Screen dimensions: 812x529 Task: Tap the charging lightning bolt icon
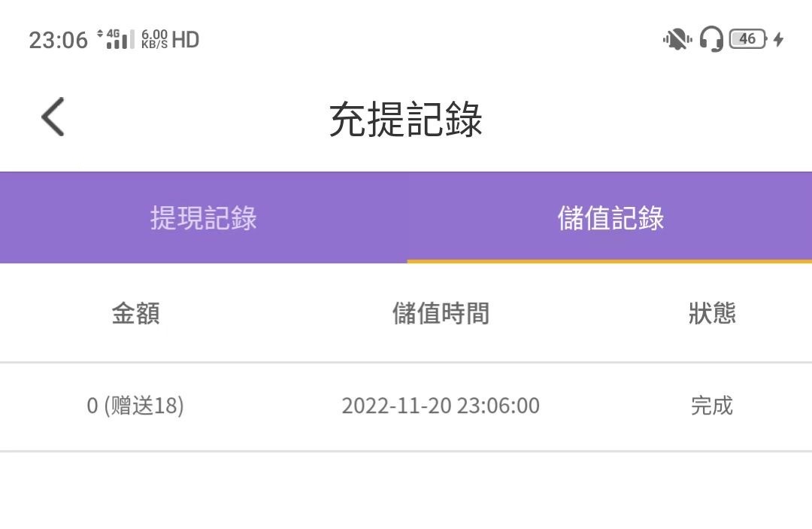(x=778, y=39)
